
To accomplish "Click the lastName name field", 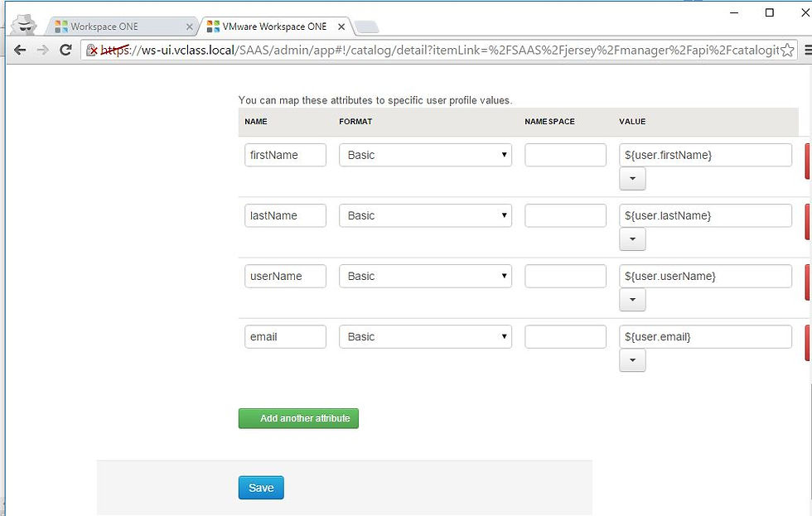I will (x=285, y=215).
